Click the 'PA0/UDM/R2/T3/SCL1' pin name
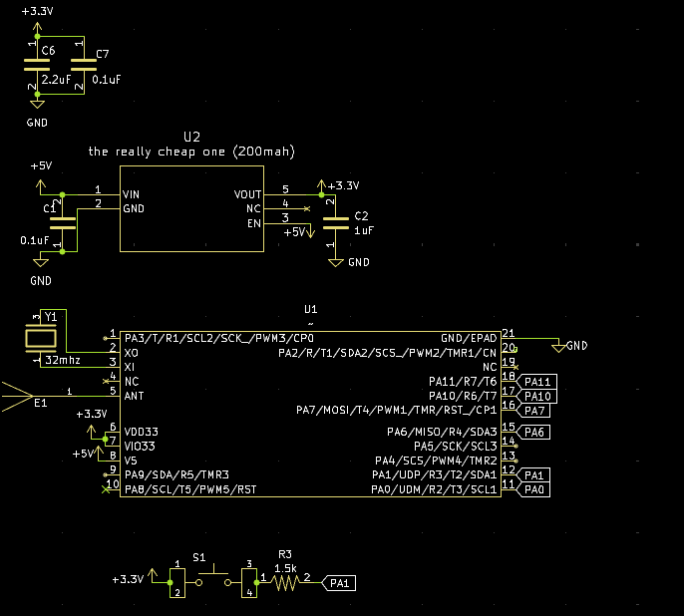Screen dimensions: 684x616 434,489
